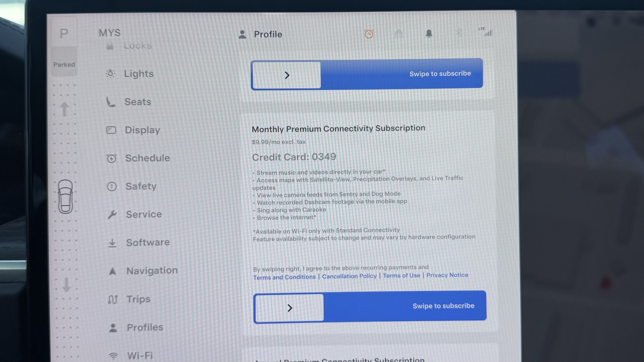Open the Lights settings icon
644x362 pixels.
pos(111,74)
